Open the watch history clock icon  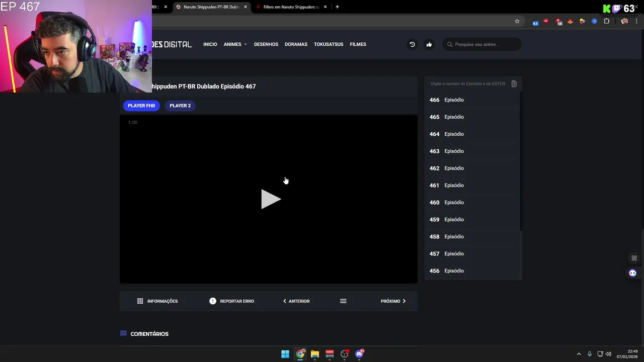point(412,44)
